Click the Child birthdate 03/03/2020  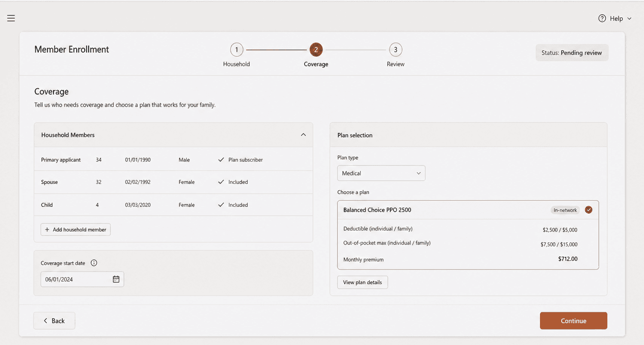tap(138, 205)
